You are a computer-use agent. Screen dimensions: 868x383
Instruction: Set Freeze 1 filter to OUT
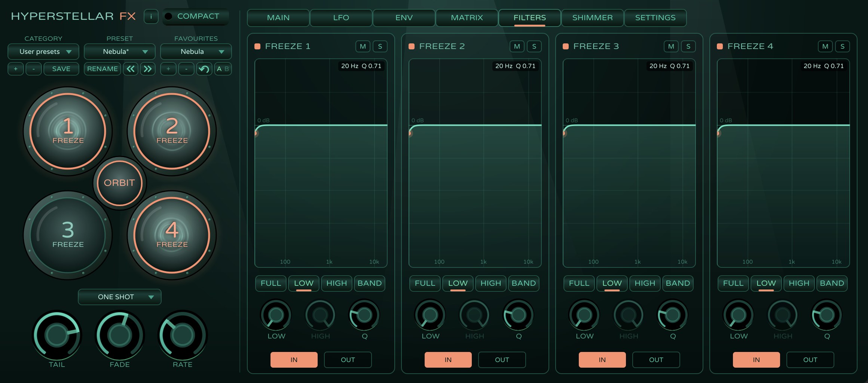348,360
